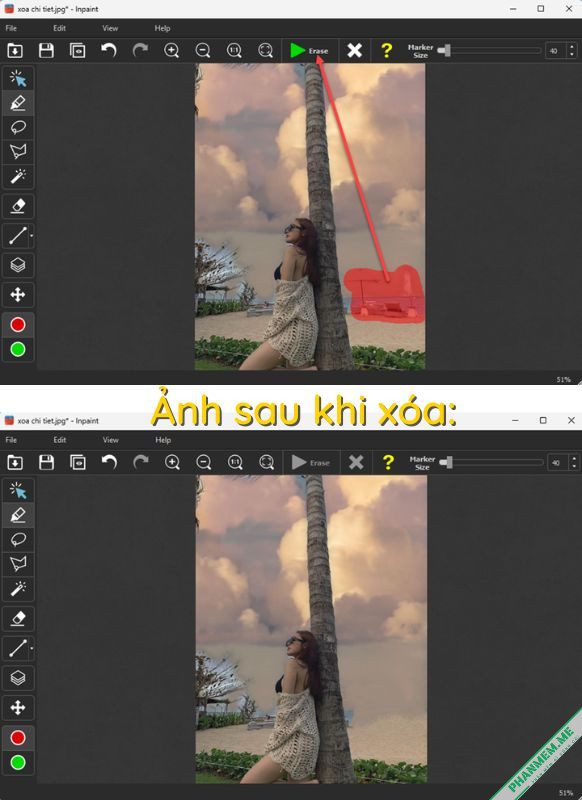582x800 pixels.
Task: Click Zoom to fit icon in bottom window
Action: (266, 462)
